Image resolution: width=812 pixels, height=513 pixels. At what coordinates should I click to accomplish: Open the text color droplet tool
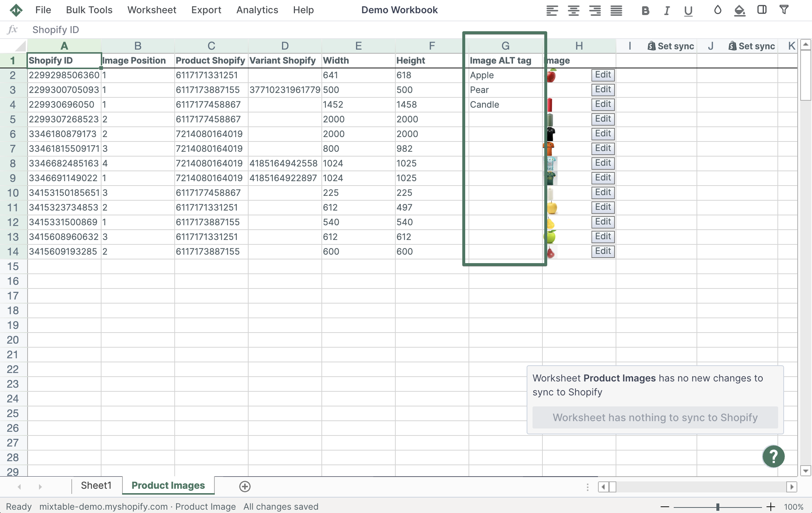(717, 11)
